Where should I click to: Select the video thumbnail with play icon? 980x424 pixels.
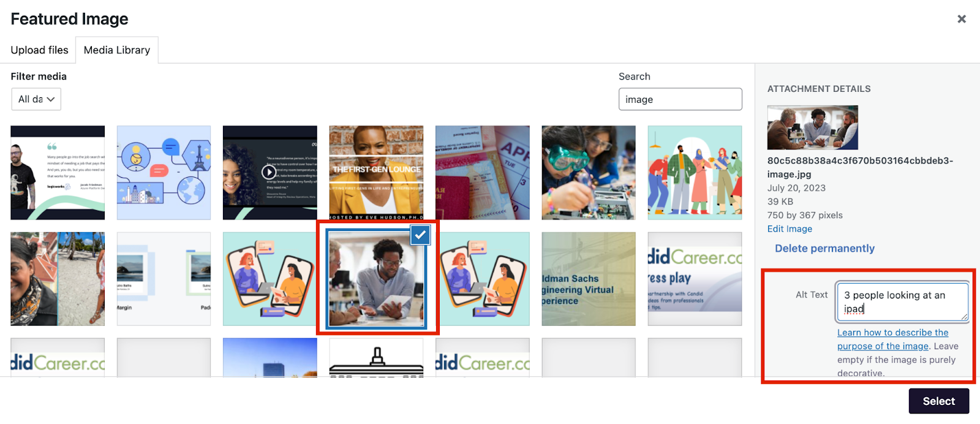pyautogui.click(x=269, y=173)
